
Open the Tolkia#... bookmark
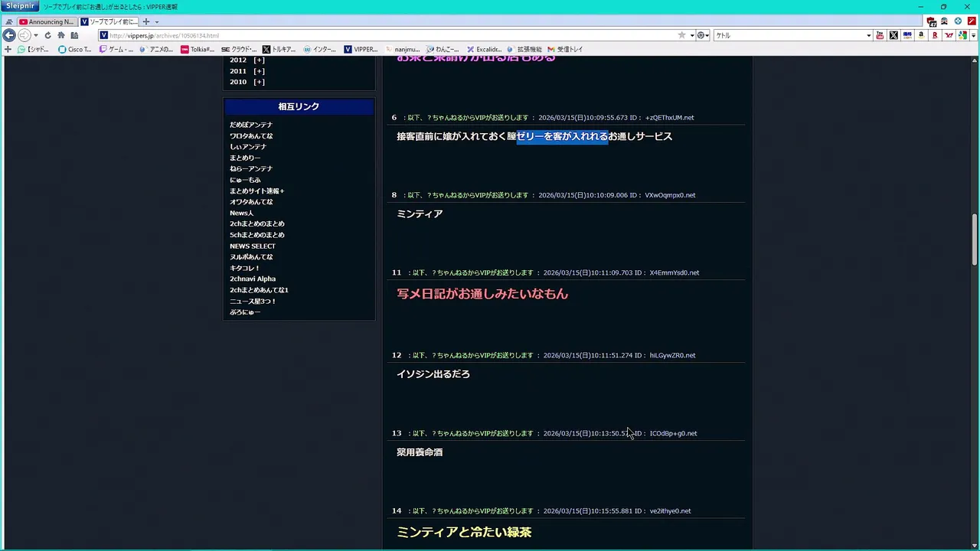pos(198,49)
